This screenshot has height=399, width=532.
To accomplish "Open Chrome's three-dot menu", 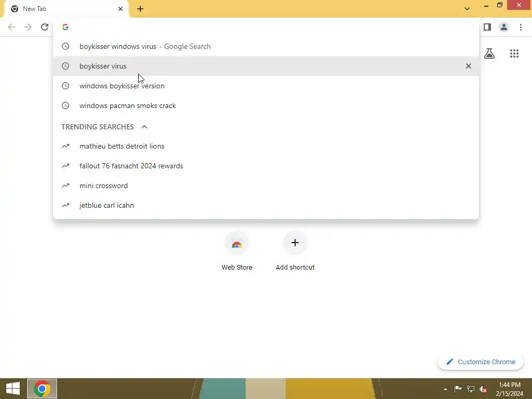I will [521, 27].
